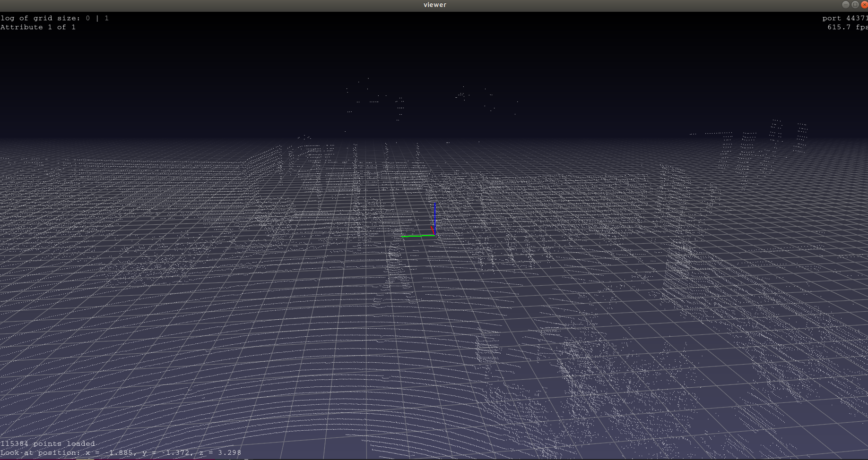The width and height of the screenshot is (868, 460).
Task: Click the 'Attribute 1 of 1' label
Action: (38, 27)
